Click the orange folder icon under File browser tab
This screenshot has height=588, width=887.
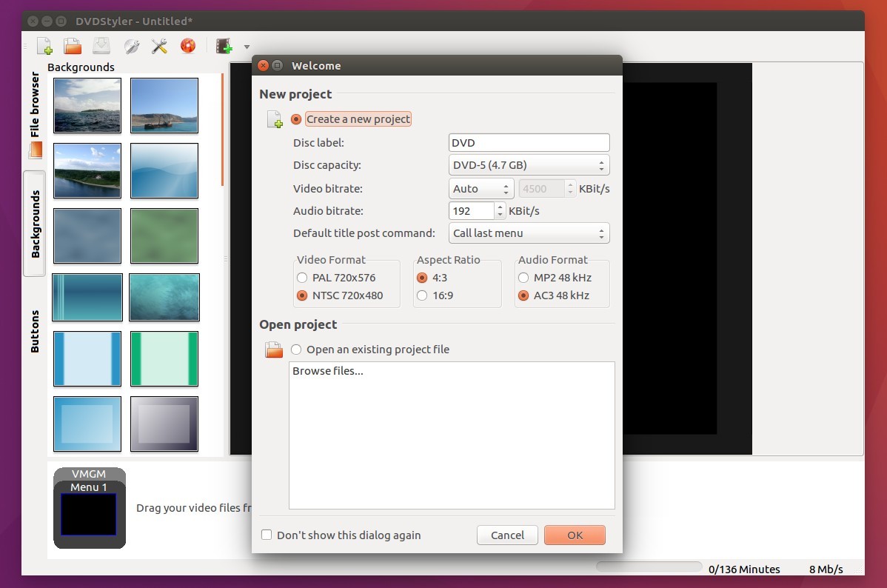[35, 150]
